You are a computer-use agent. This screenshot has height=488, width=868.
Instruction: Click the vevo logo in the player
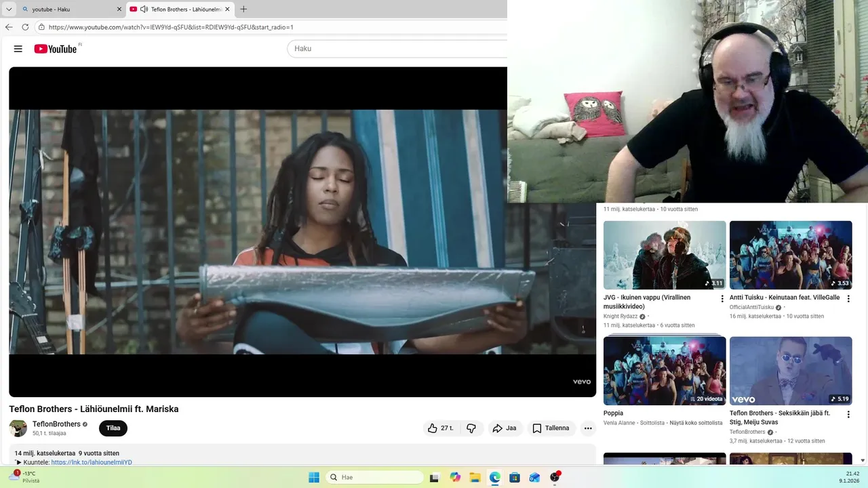[x=582, y=382]
